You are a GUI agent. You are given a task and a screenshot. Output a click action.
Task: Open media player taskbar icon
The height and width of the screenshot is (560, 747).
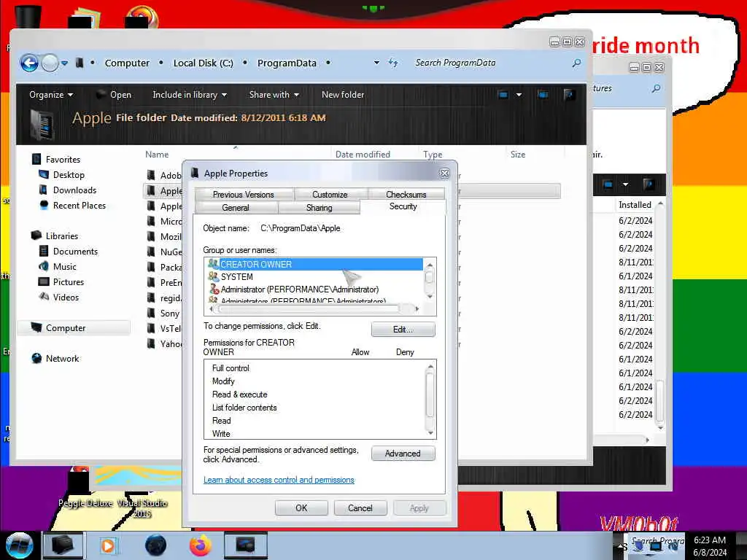[x=108, y=545]
